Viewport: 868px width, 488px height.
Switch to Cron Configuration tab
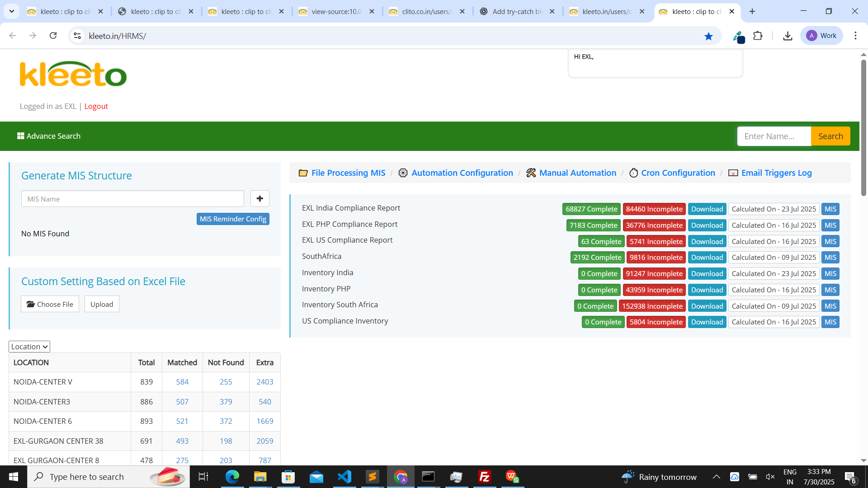pyautogui.click(x=678, y=173)
